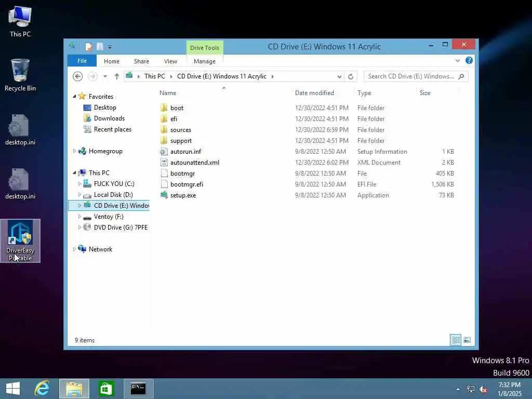Expand the Ventoy (F:) tree node

[79, 217]
